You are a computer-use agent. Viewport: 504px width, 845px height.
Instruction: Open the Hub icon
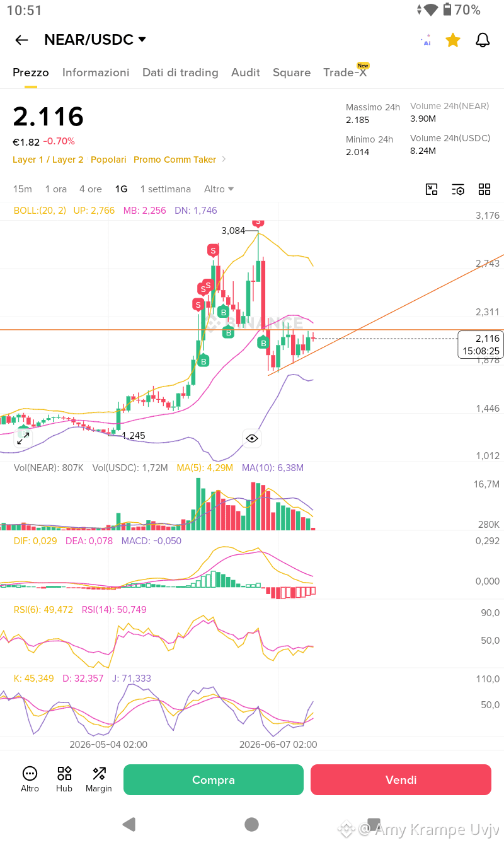[64, 779]
